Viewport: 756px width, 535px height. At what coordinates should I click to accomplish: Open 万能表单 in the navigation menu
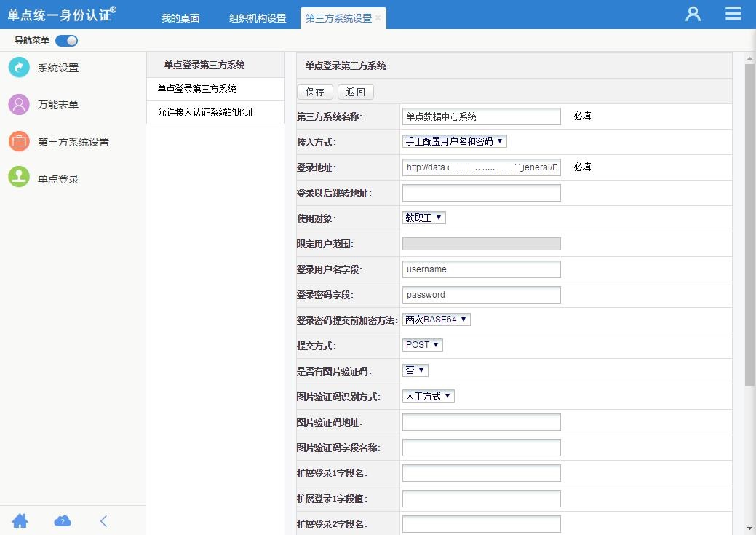58,105
